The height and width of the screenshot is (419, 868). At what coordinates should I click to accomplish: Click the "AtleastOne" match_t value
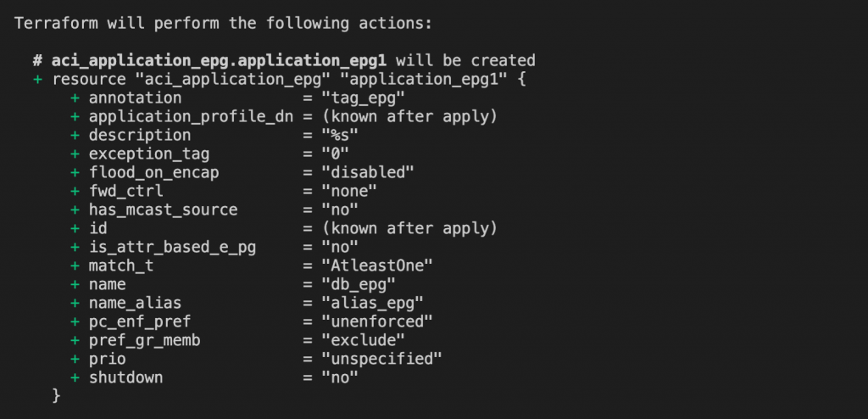(x=376, y=265)
